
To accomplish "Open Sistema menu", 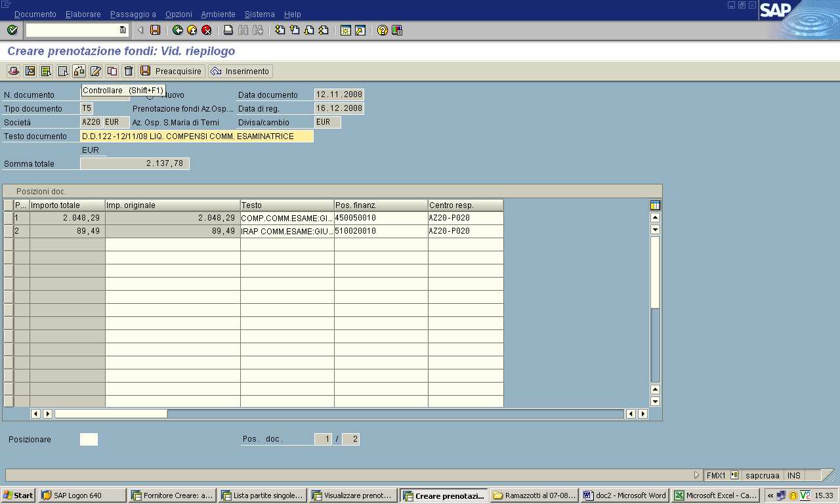I will click(260, 14).
